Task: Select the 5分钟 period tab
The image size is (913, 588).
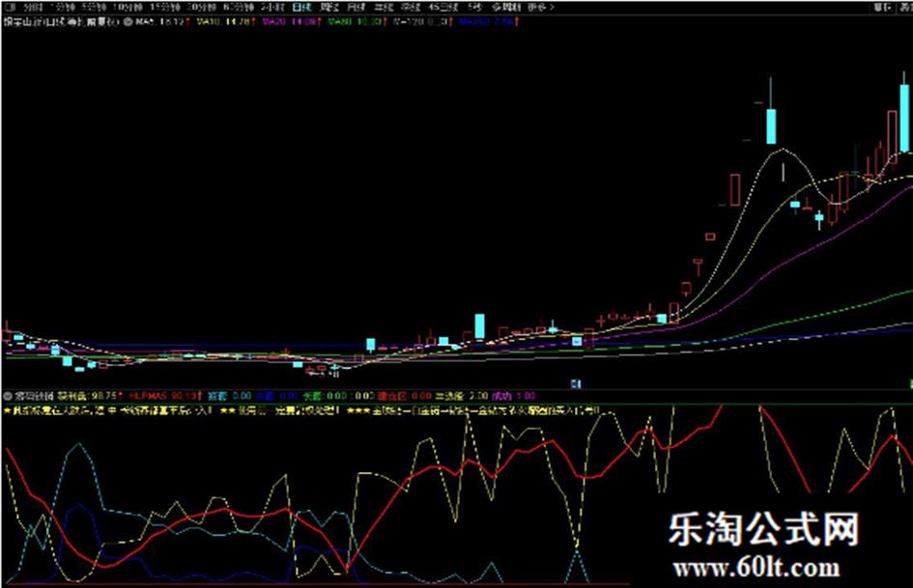Action: [95, 7]
